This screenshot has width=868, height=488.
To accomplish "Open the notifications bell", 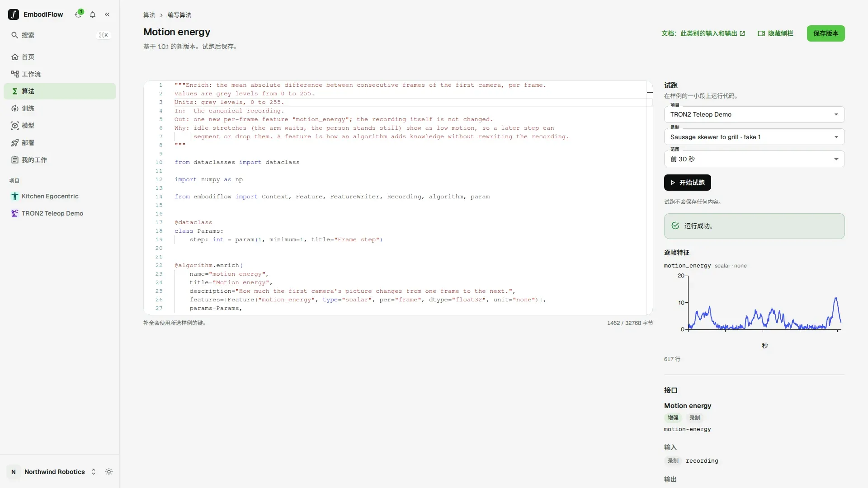I will coord(93,14).
